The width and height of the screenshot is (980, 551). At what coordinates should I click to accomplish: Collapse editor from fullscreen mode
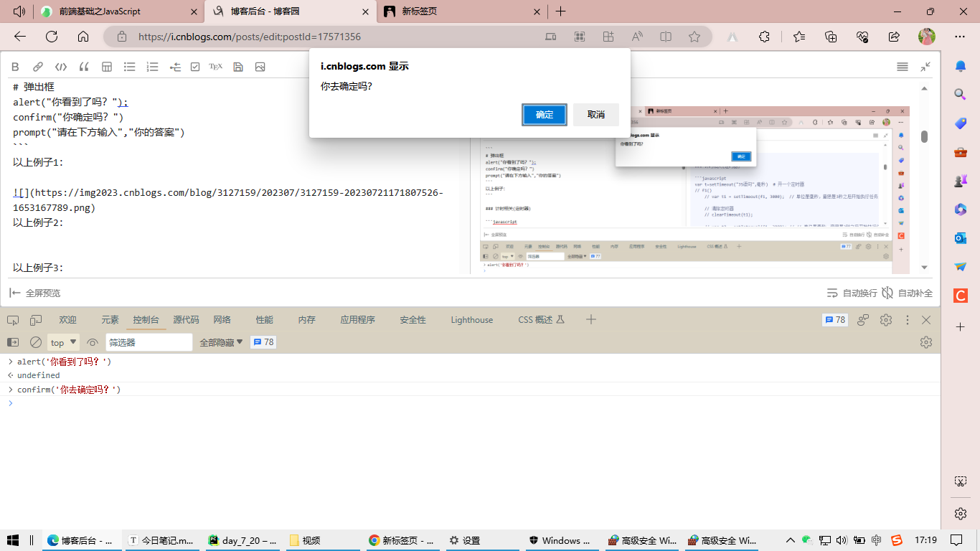coord(925,67)
